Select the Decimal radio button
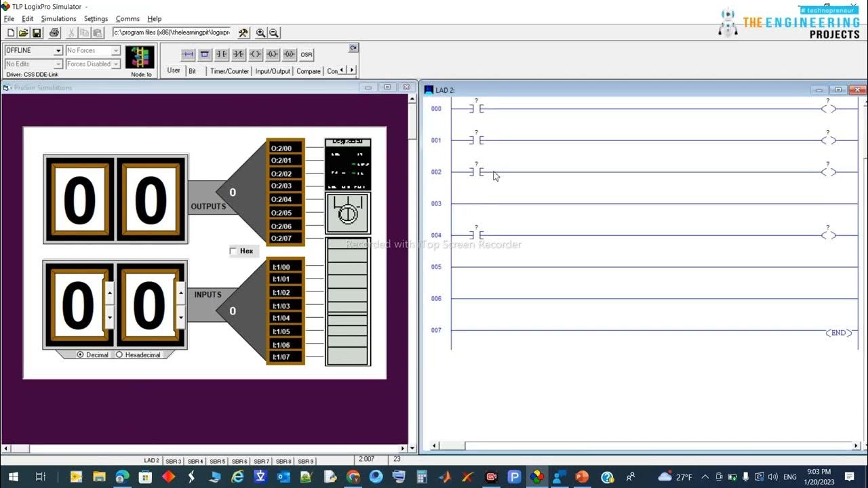 click(x=80, y=354)
